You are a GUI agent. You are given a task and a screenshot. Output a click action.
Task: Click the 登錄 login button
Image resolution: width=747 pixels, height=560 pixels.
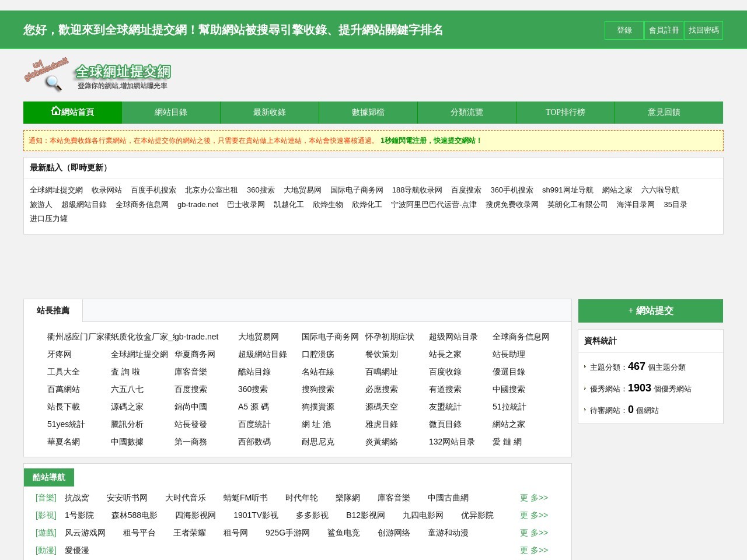click(x=623, y=30)
